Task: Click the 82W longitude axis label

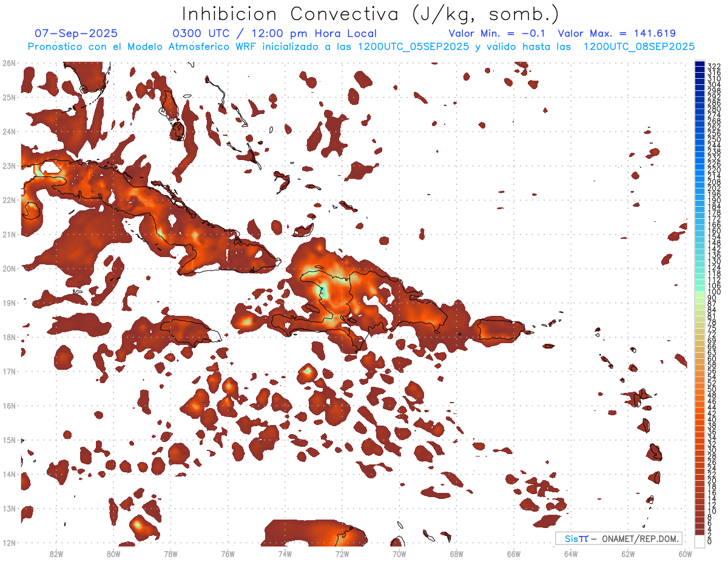Action: (56, 553)
